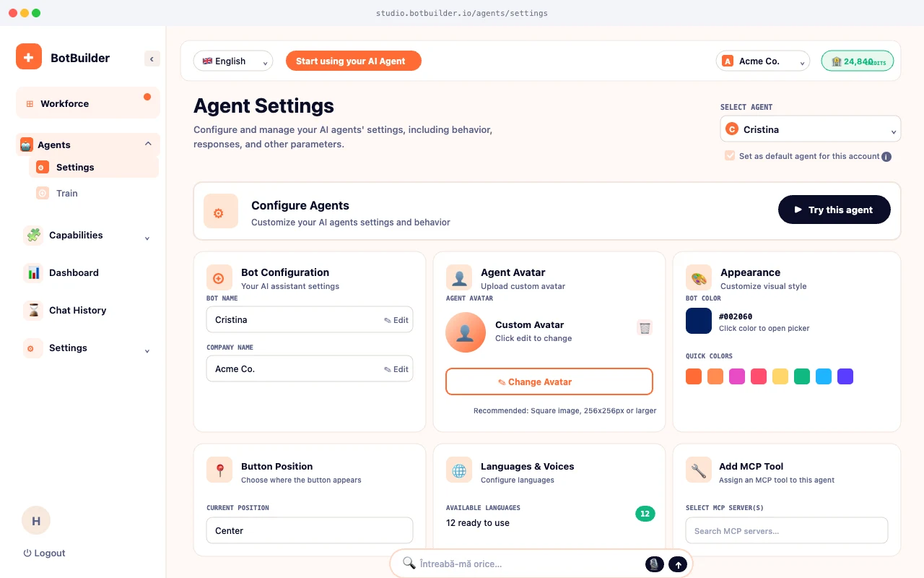Click the info icon next to default agent
The height and width of the screenshot is (578, 924).
(x=886, y=157)
